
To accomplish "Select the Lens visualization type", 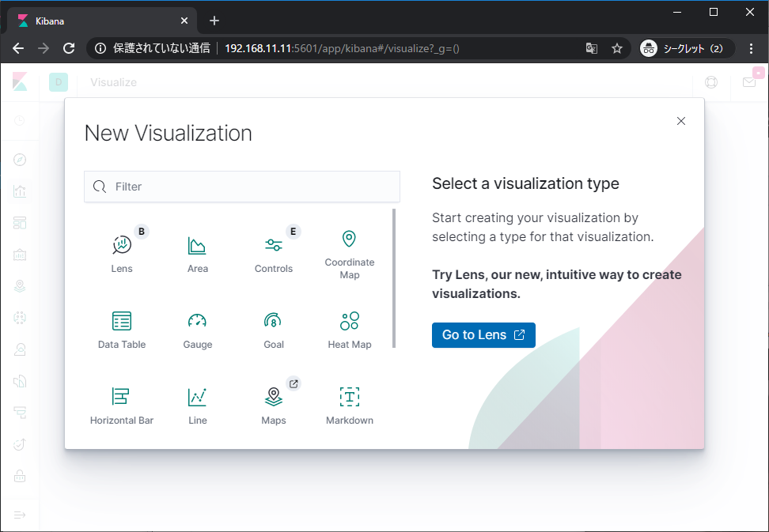I will click(x=121, y=251).
